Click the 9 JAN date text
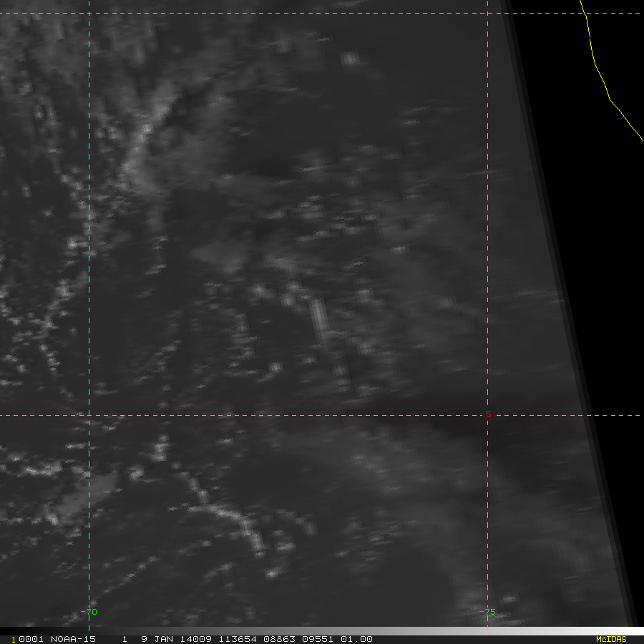The width and height of the screenshot is (644, 644). [156, 639]
